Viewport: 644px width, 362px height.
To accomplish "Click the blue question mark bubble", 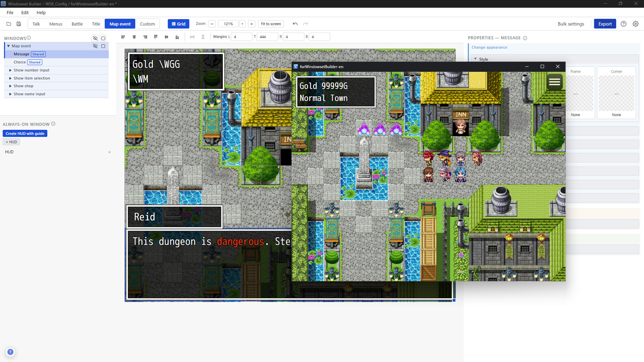I will 10,352.
